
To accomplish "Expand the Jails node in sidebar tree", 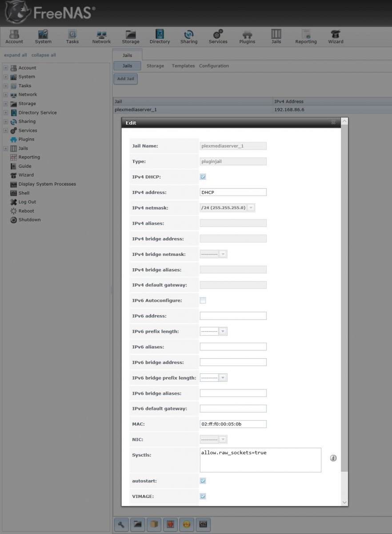I will click(6, 148).
